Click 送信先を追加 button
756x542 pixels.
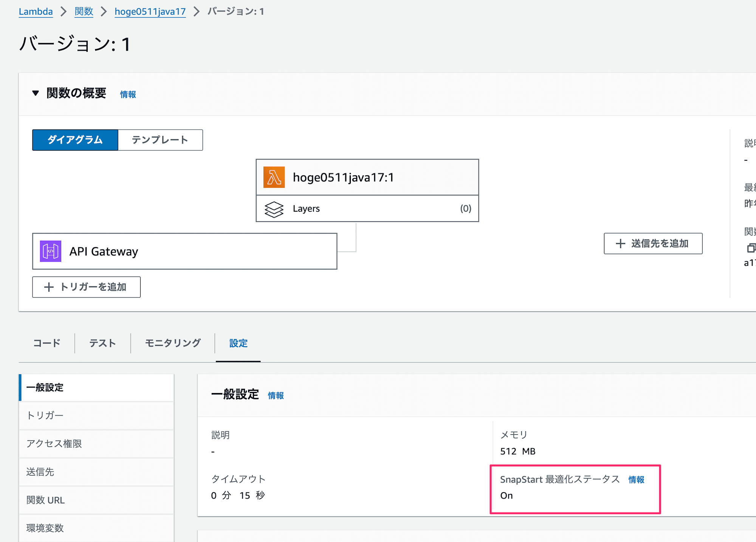[653, 244]
